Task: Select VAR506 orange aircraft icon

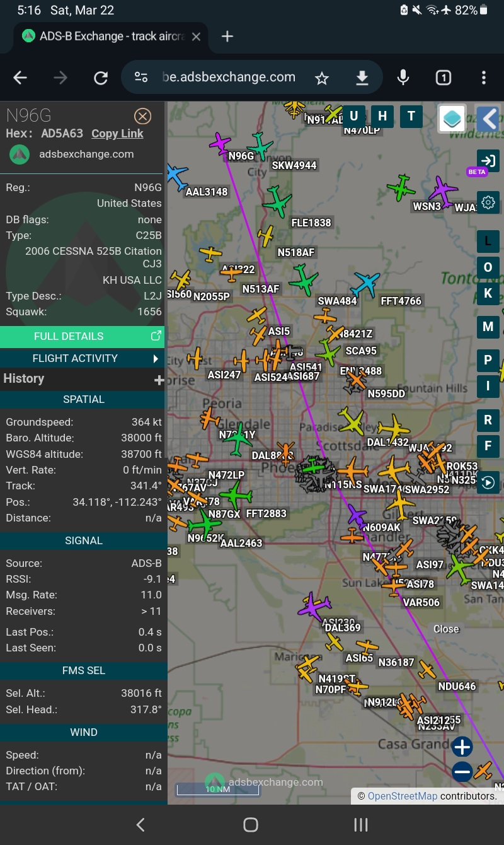Action: tap(394, 586)
